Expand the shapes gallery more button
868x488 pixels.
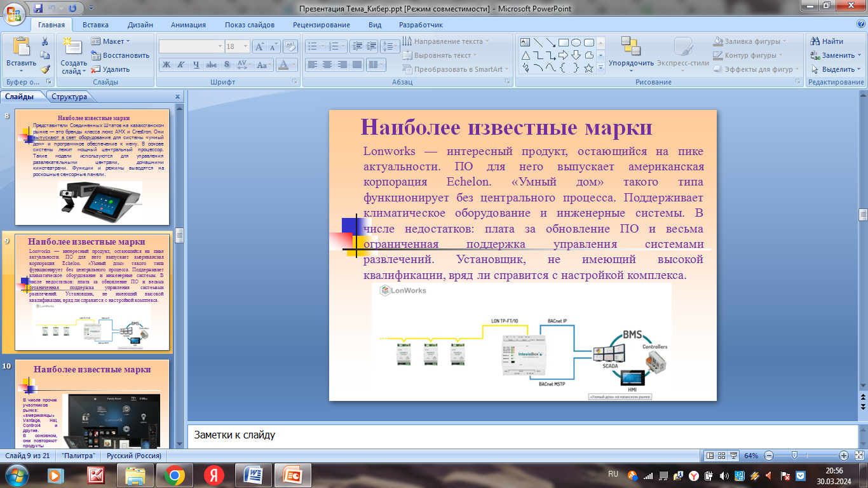(600, 68)
